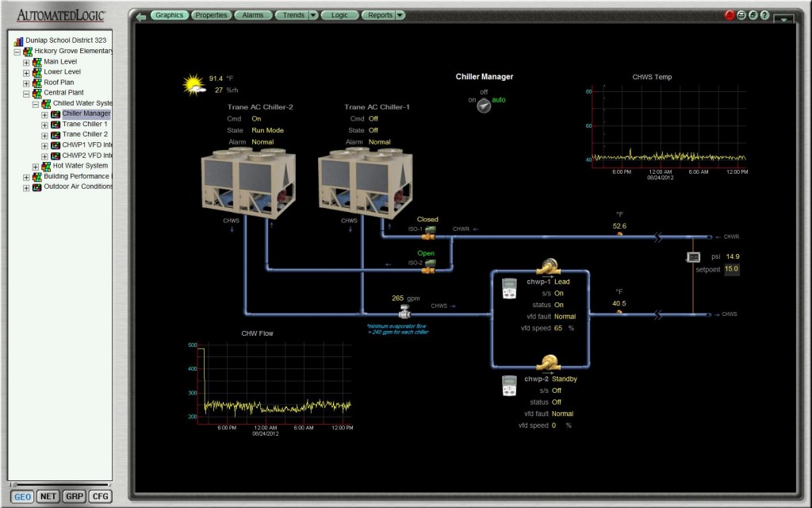This screenshot has height=508, width=812.
Task: Open the Reports dropdown arrow
Action: point(400,15)
